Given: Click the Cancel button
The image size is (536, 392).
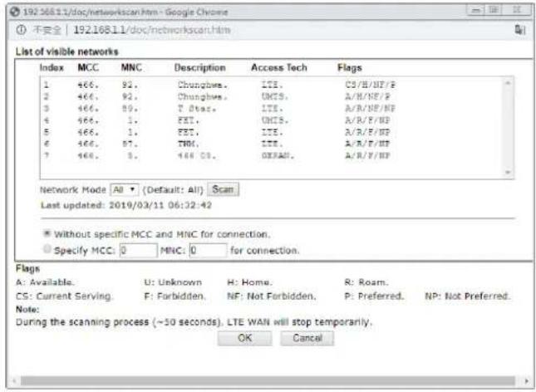Looking at the screenshot, I should point(307,338).
